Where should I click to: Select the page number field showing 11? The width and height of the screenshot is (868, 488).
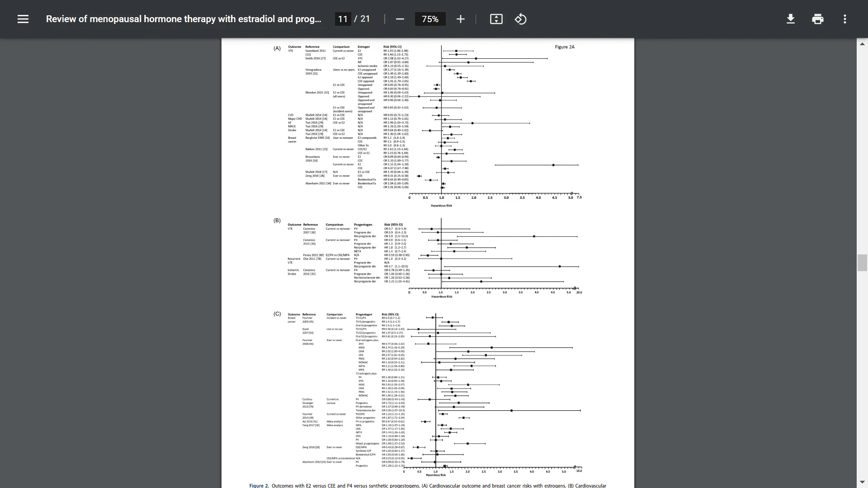point(343,19)
